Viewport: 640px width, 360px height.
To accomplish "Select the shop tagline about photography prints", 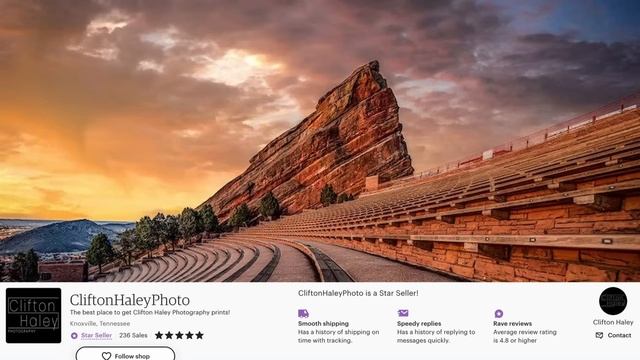I will [x=150, y=312].
